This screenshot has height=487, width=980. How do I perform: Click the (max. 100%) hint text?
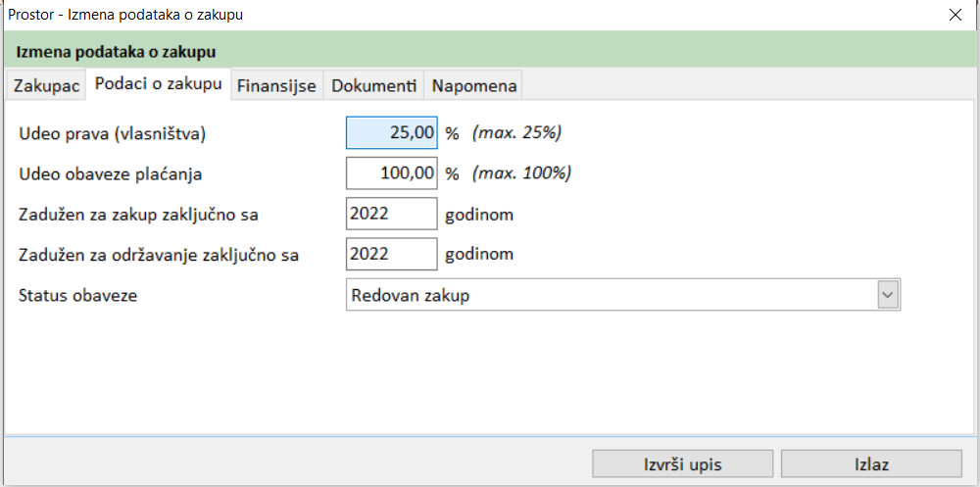[x=521, y=173]
